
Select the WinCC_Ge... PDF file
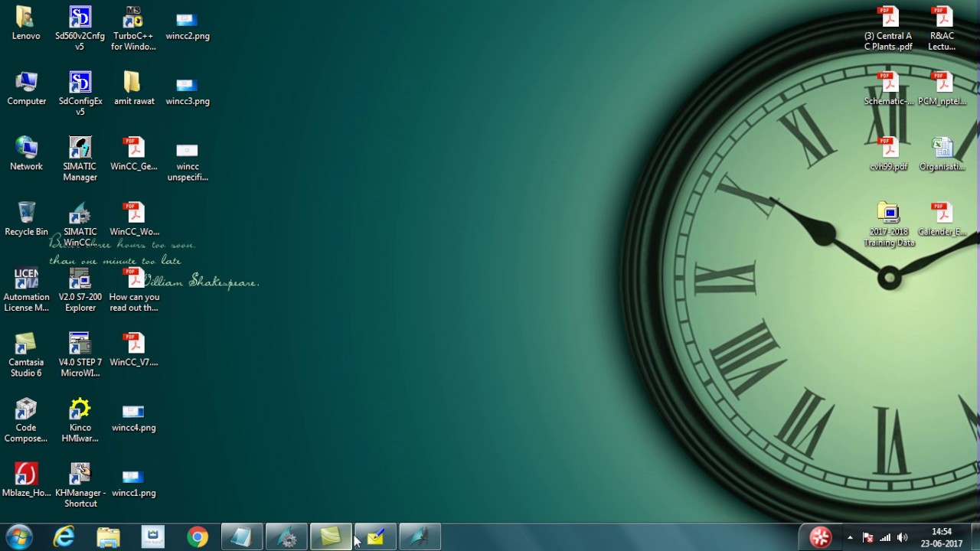pos(133,154)
